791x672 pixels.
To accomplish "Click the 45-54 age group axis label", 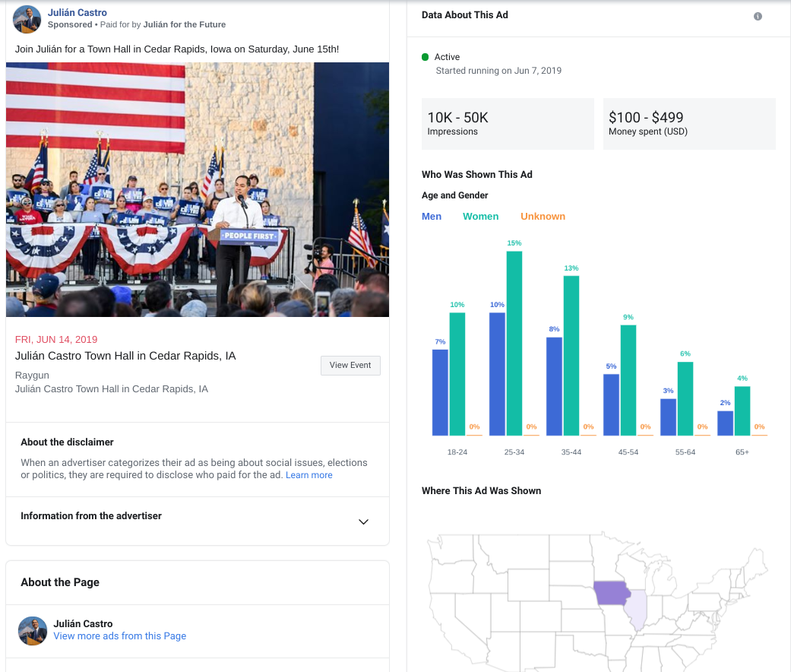I will point(628,452).
